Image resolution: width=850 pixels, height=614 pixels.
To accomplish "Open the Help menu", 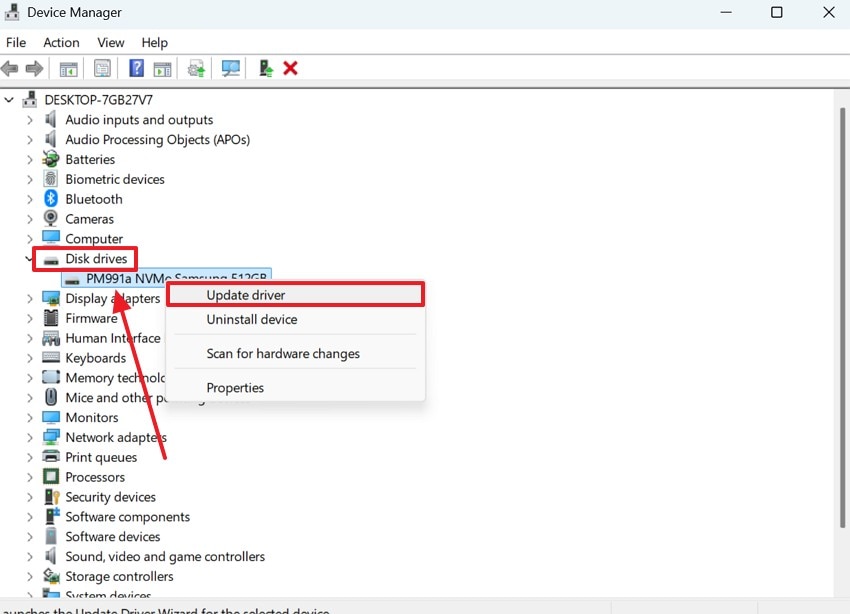I will 154,42.
